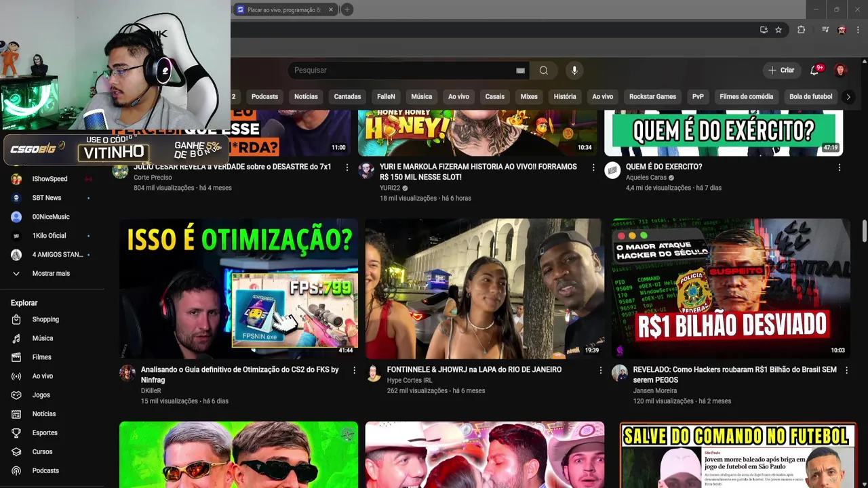Select the Notícias filter chip
The height and width of the screenshot is (488, 868).
[306, 97]
